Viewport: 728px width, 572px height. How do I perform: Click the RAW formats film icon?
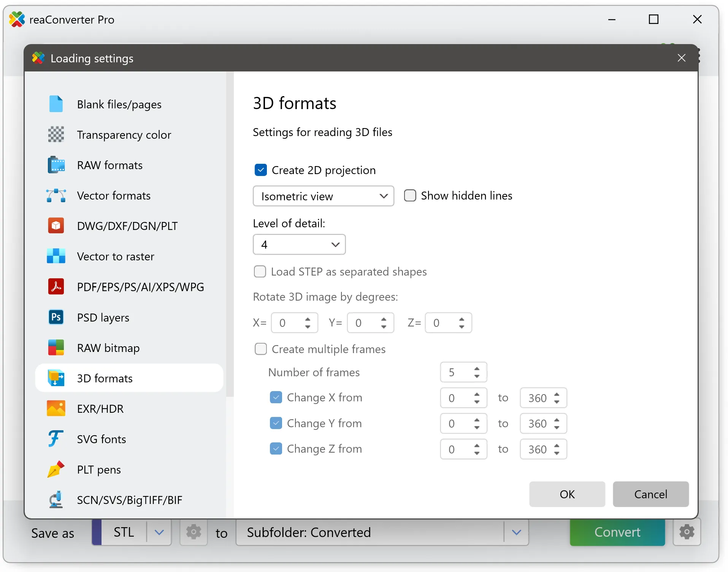tap(56, 165)
